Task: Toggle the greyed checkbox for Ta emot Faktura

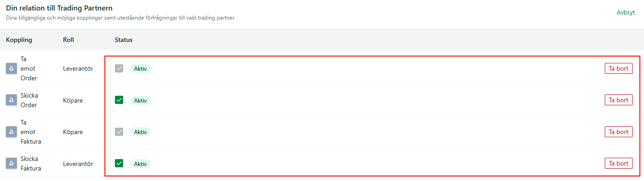Action: pos(119,132)
